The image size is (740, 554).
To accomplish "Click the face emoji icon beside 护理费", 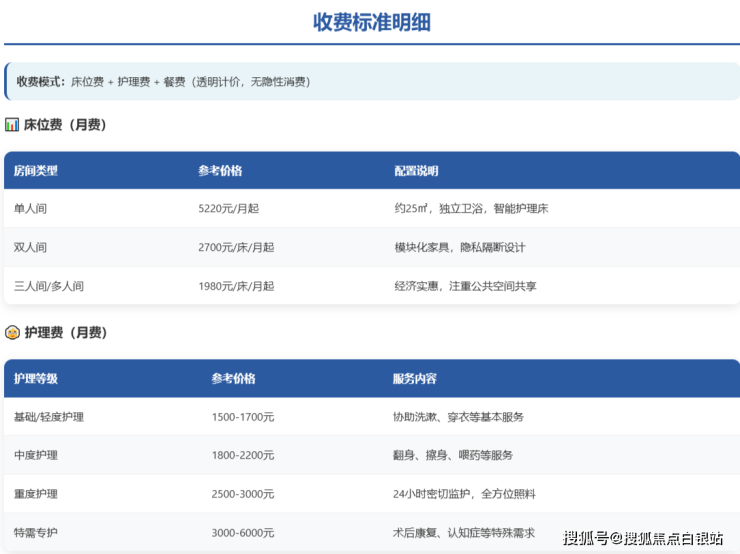I will [12, 332].
